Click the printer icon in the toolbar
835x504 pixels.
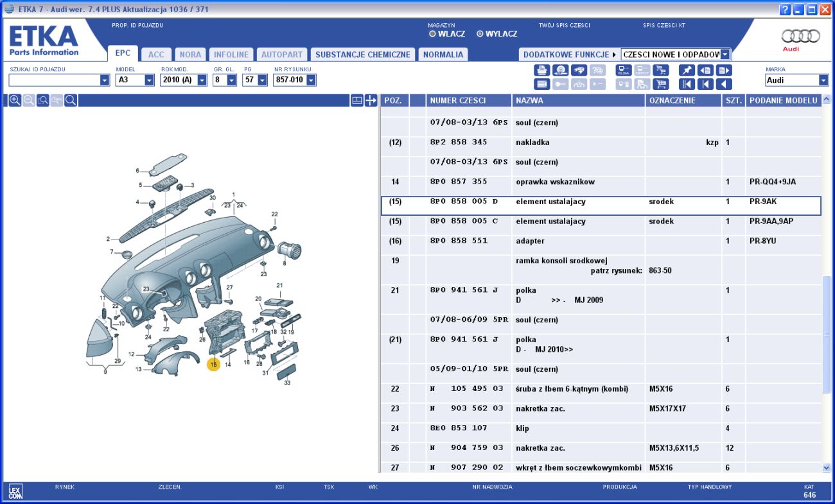542,71
